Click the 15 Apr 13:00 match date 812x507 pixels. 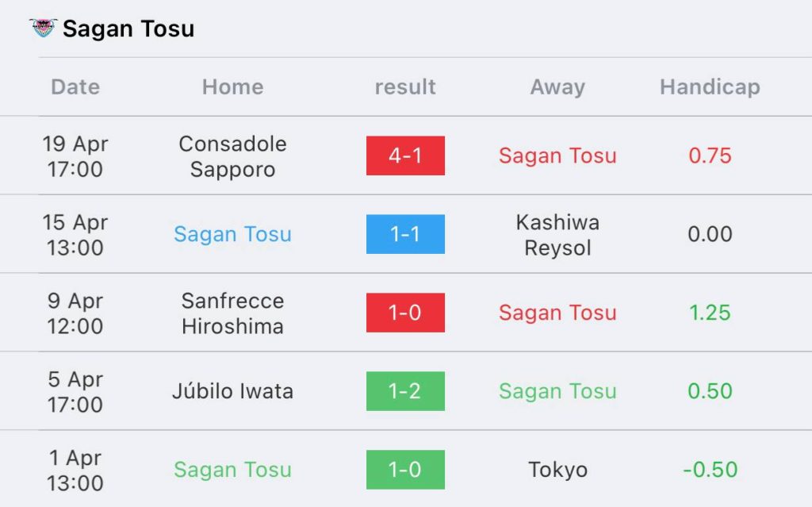pos(74,235)
